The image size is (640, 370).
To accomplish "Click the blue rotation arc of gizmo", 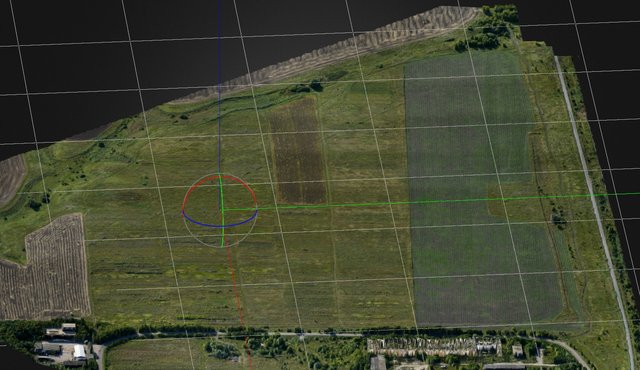I will pos(220,225).
